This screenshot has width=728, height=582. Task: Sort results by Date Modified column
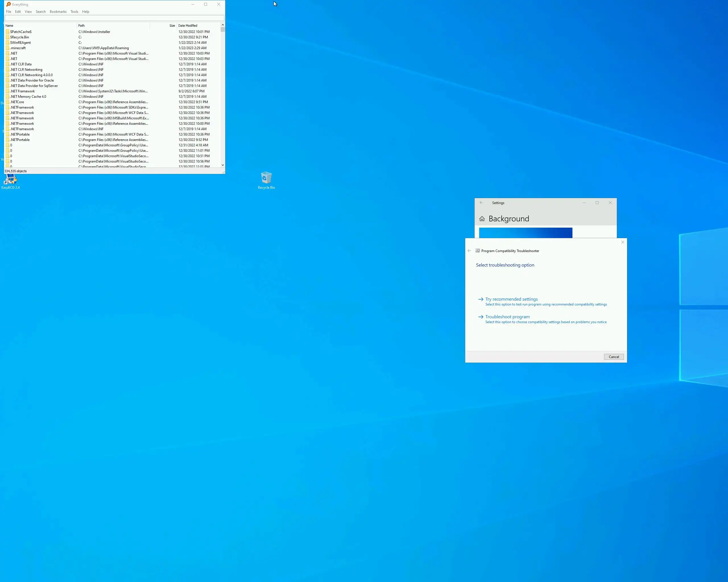[x=188, y=26]
